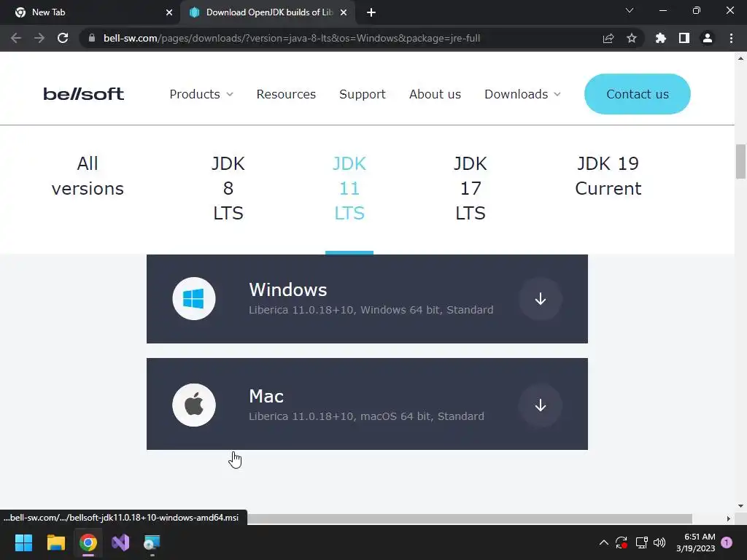The image size is (747, 560).
Task: Click the horizontal scrollbar thumb
Action: [469, 518]
